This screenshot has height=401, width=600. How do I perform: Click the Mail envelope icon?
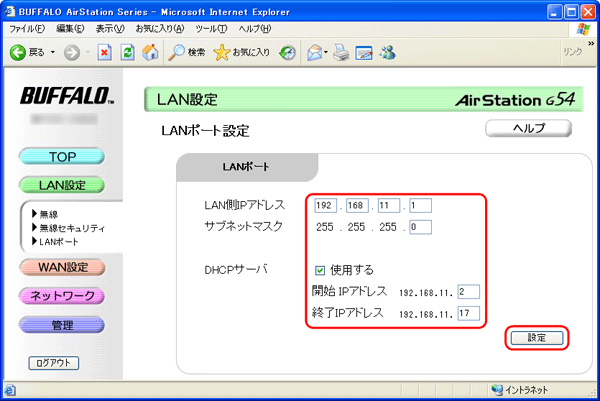(315, 52)
